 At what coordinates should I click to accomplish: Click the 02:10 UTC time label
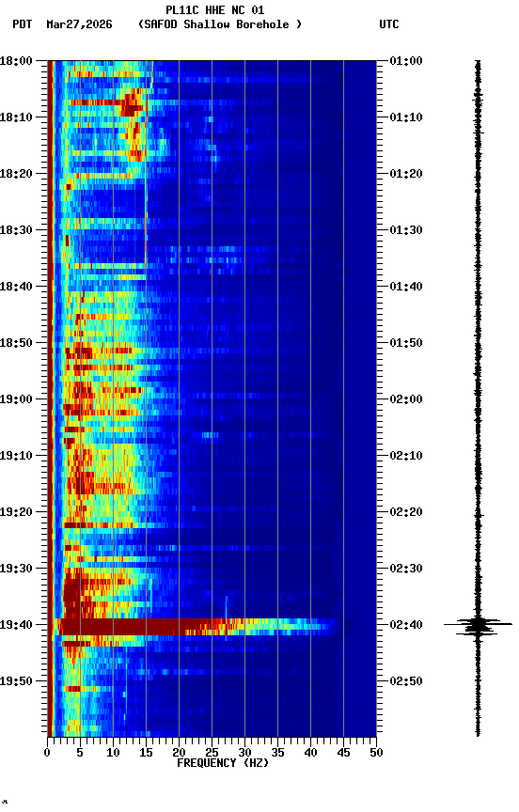tap(406, 456)
